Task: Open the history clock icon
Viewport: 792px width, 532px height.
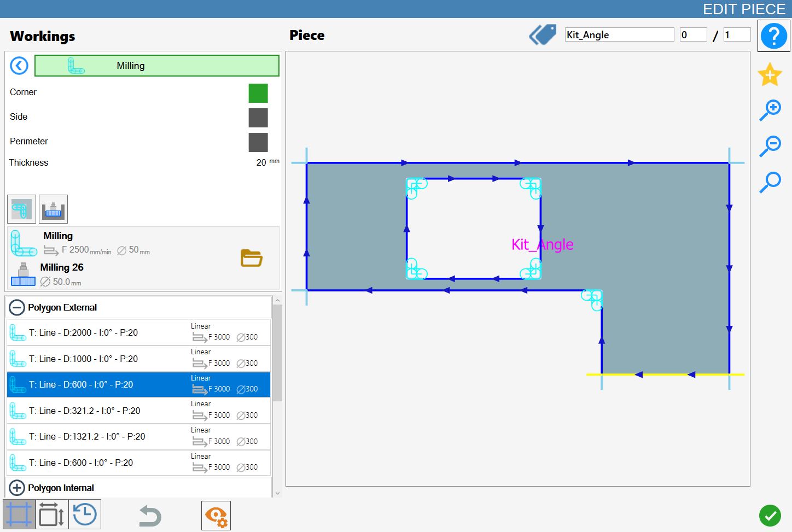Action: coord(85,515)
